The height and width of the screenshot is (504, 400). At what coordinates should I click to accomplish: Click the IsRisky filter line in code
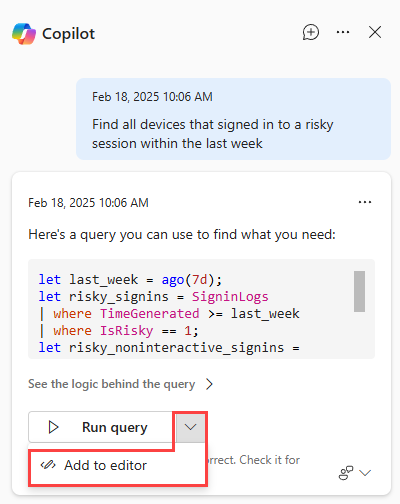click(119, 331)
